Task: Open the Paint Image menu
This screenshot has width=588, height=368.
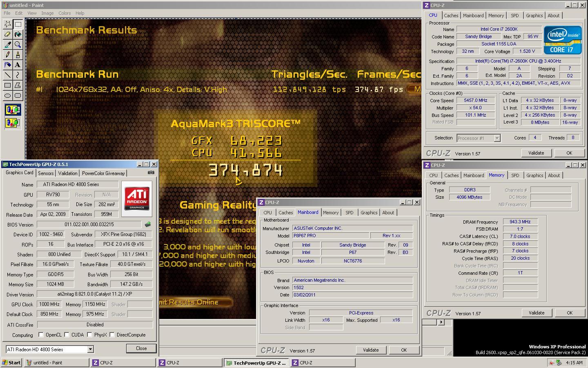Action: click(x=47, y=13)
